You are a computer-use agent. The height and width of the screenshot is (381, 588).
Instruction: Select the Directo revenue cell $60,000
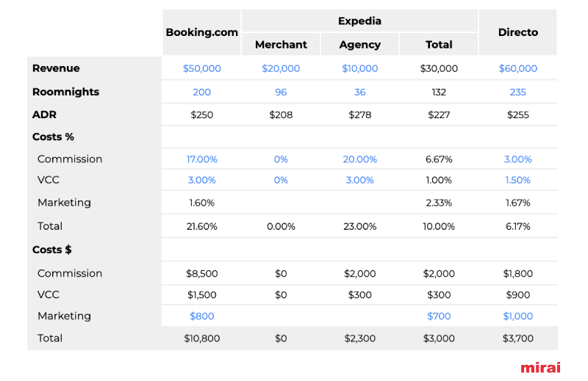click(518, 68)
